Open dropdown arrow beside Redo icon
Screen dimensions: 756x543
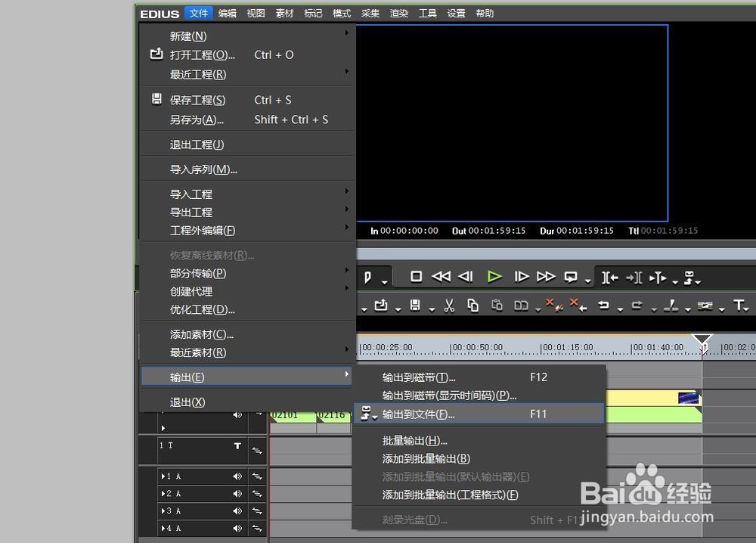coord(654,309)
